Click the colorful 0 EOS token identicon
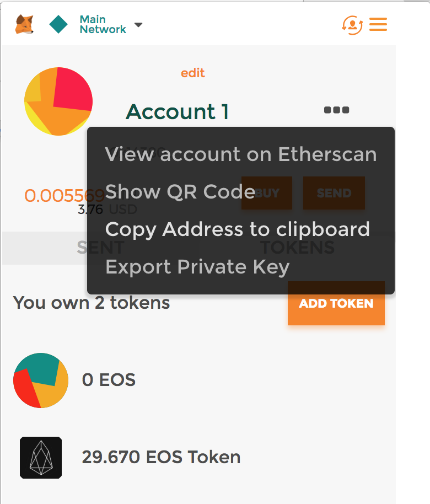 click(41, 380)
